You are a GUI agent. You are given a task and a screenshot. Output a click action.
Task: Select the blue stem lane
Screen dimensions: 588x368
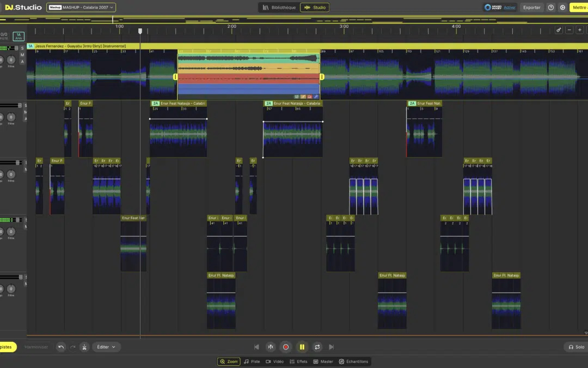[x=249, y=89]
